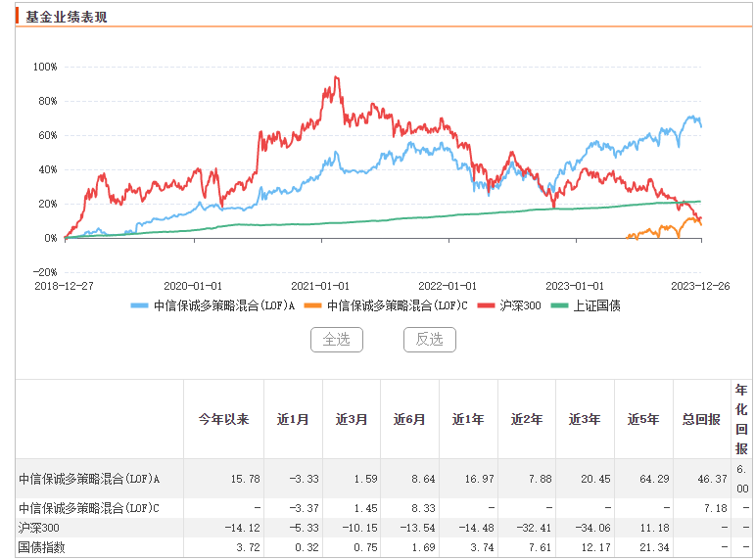755x560 pixels.
Task: Click the 15.78 year-to-date value for LOF A
Action: (246, 479)
